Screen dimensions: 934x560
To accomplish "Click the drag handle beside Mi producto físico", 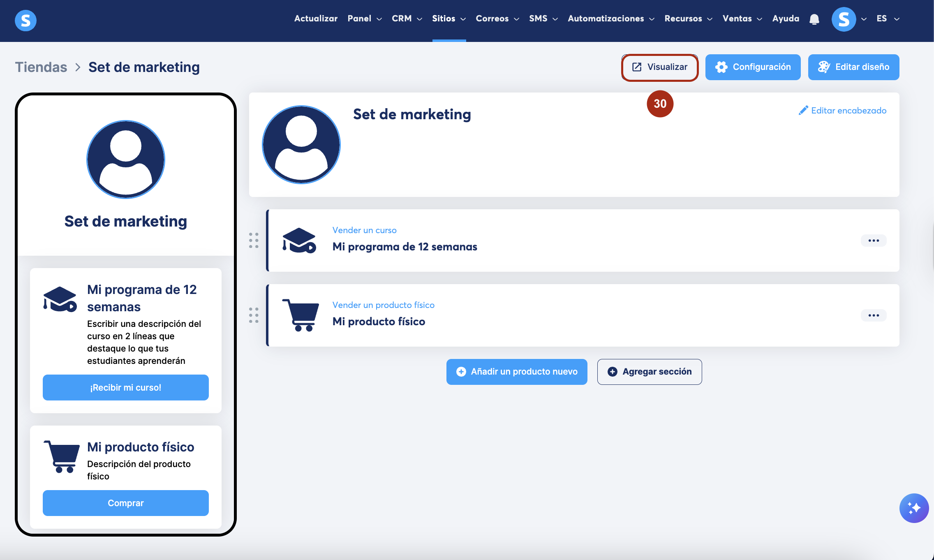I will [x=254, y=315].
